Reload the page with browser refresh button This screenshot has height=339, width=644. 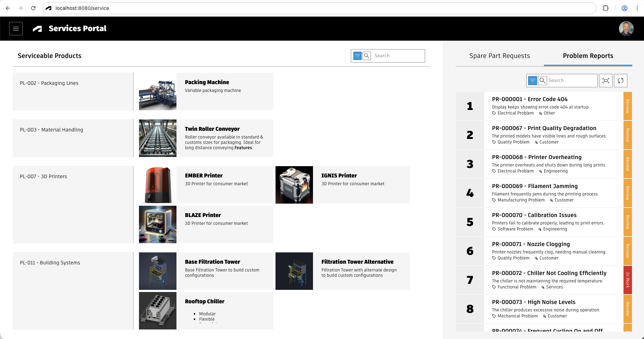coord(33,8)
